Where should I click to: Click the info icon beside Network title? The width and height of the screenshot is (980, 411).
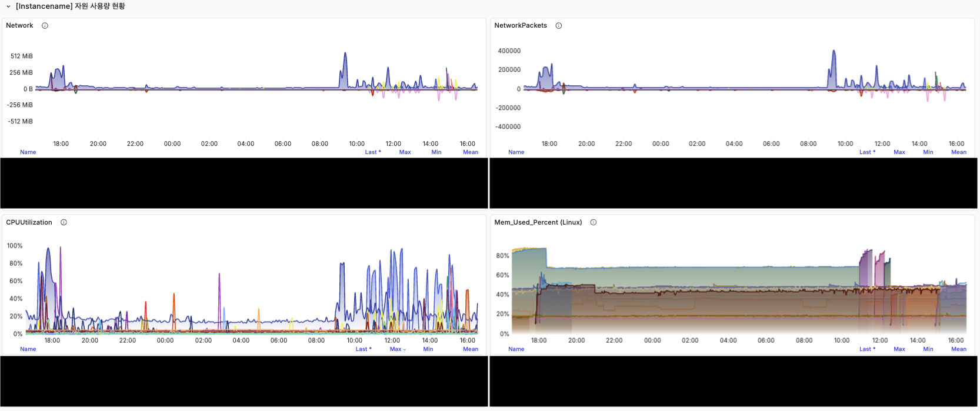(45, 26)
